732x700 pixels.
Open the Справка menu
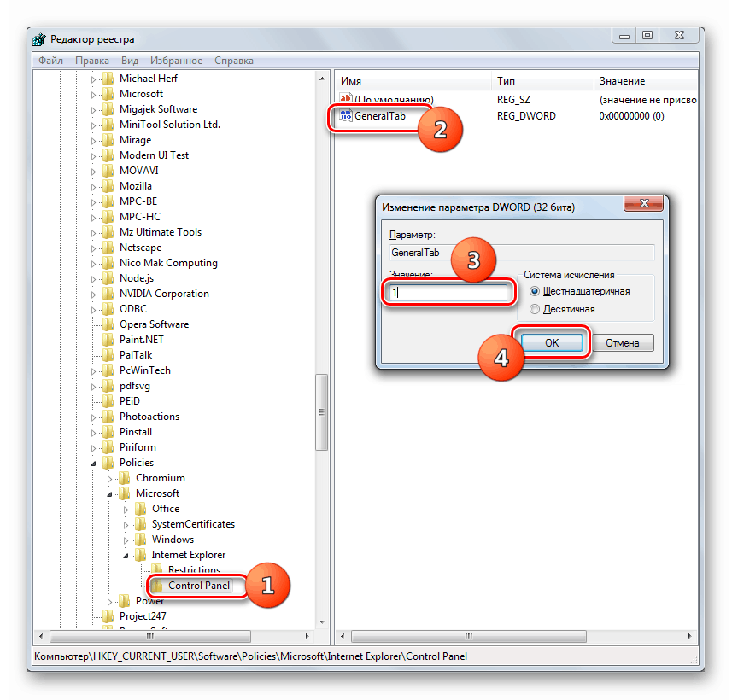(234, 61)
